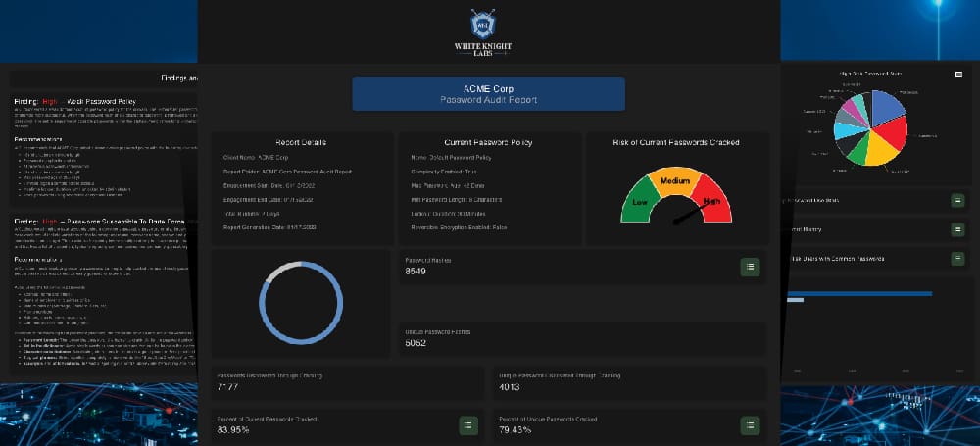Viewport: 980px width, 446px height.
Task: Click the Complexity Enabled: True line
Action: (x=445, y=172)
